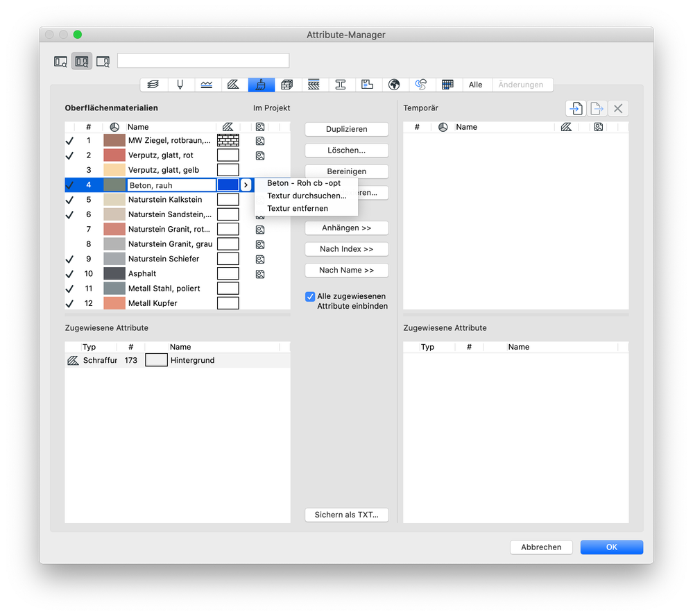Click Sichern als TXT... button
This screenshot has width=693, height=616.
click(x=347, y=515)
